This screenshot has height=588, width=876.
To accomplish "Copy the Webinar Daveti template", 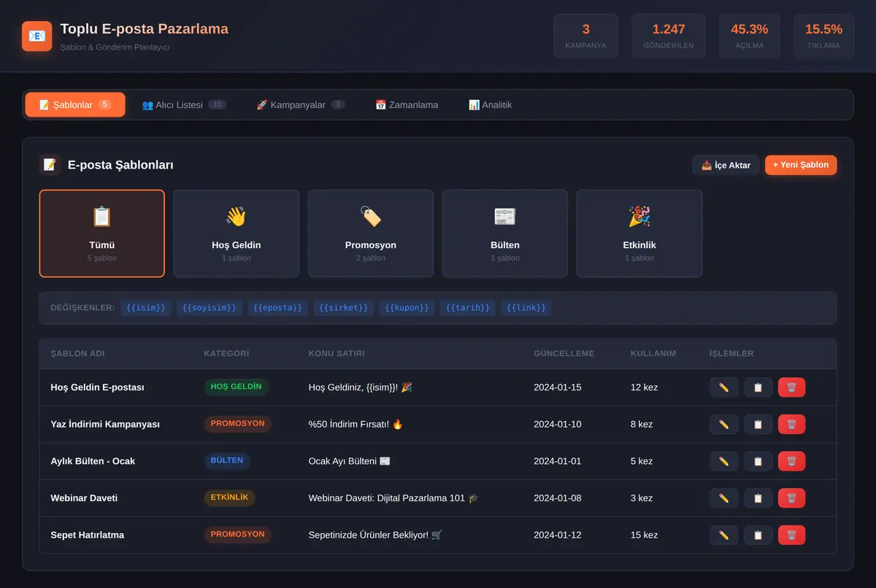I will click(x=758, y=498).
